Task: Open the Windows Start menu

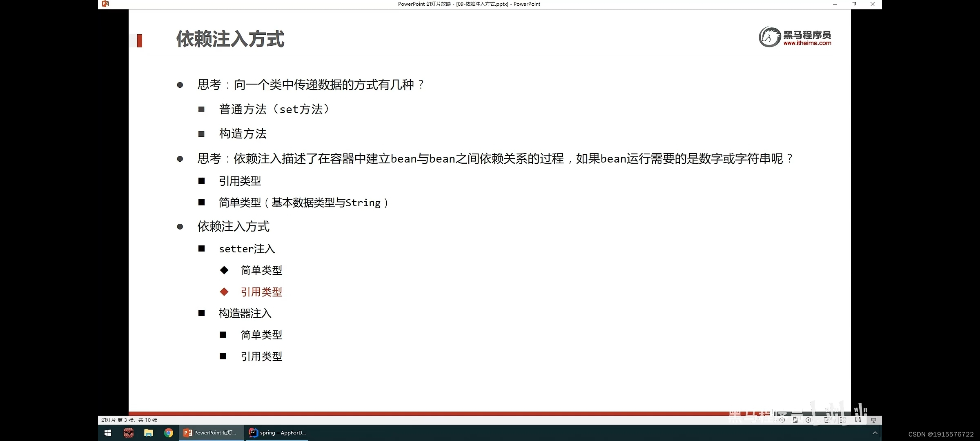Action: point(108,433)
